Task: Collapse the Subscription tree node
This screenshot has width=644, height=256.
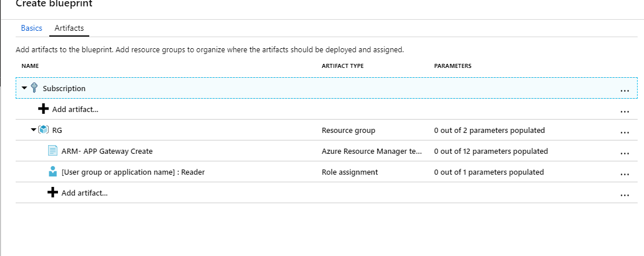Action: point(24,88)
